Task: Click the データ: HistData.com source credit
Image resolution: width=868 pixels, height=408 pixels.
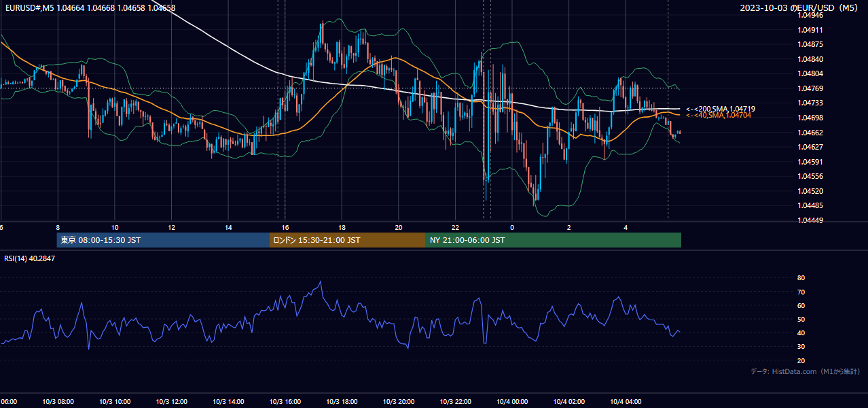Action: (806, 371)
